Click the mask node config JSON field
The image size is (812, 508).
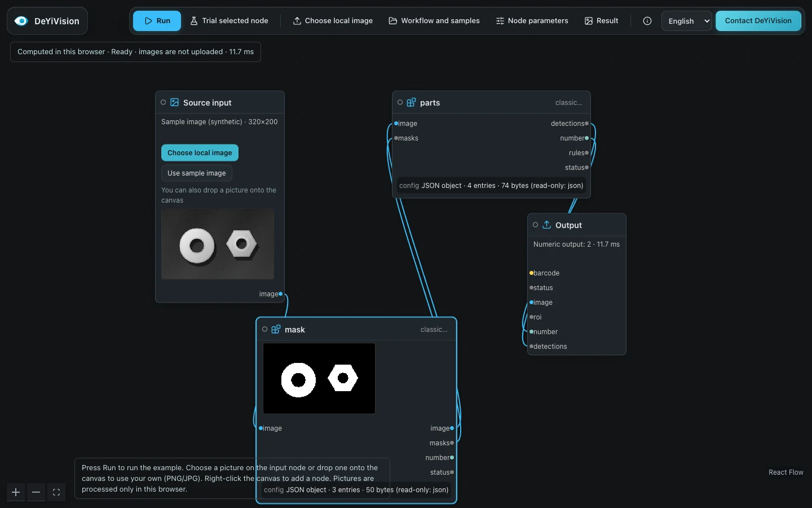coord(356,490)
